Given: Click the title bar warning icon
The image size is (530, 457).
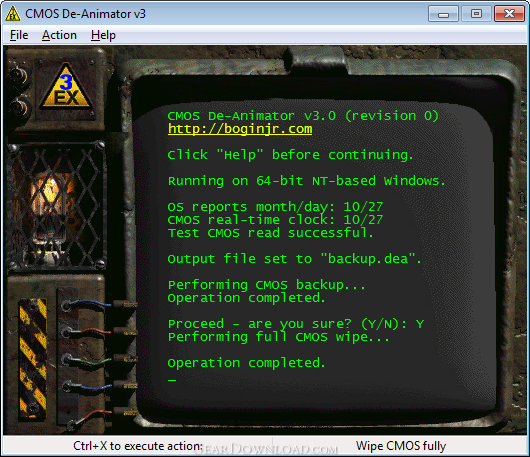Looking at the screenshot, I should point(13,14).
